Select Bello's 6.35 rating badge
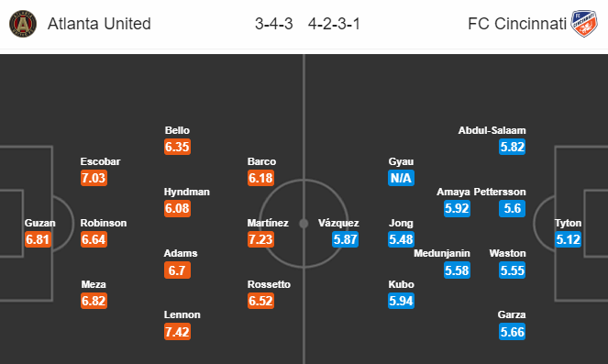This screenshot has width=608, height=364. pos(177,147)
